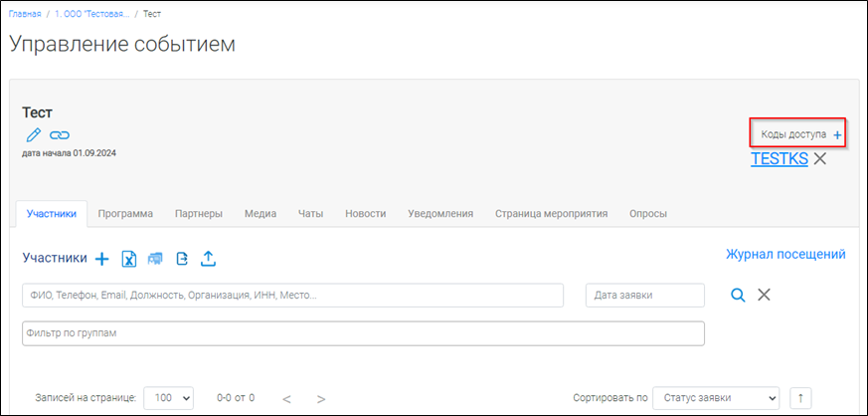
Task: Add a new participant with plus icon
Action: pyautogui.click(x=101, y=259)
